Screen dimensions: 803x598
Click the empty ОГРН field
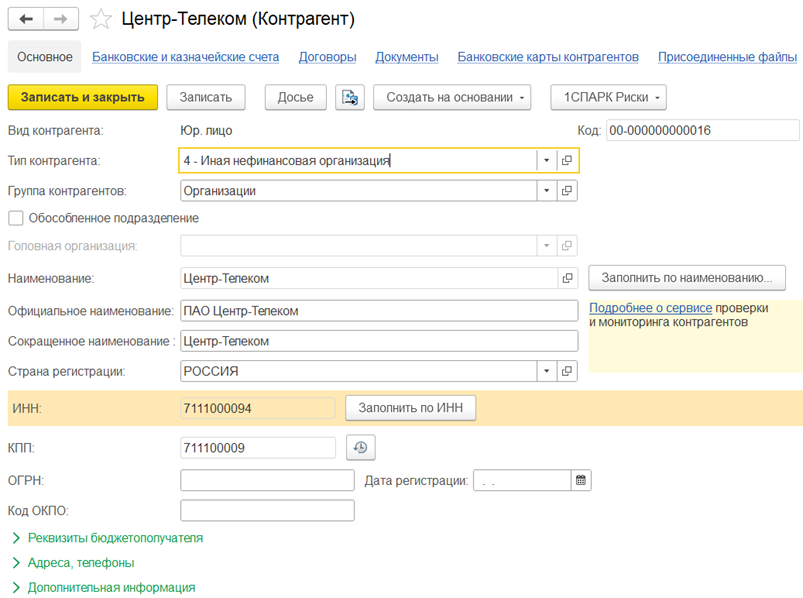pyautogui.click(x=267, y=480)
